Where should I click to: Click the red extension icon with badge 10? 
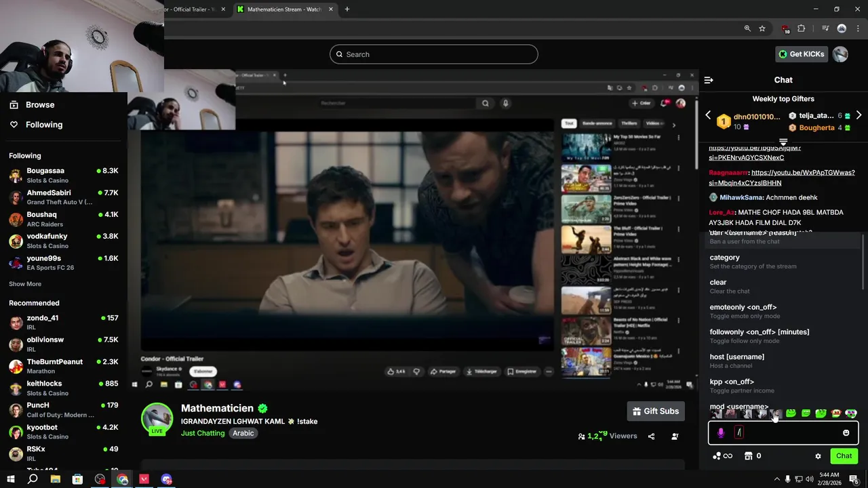(785, 28)
